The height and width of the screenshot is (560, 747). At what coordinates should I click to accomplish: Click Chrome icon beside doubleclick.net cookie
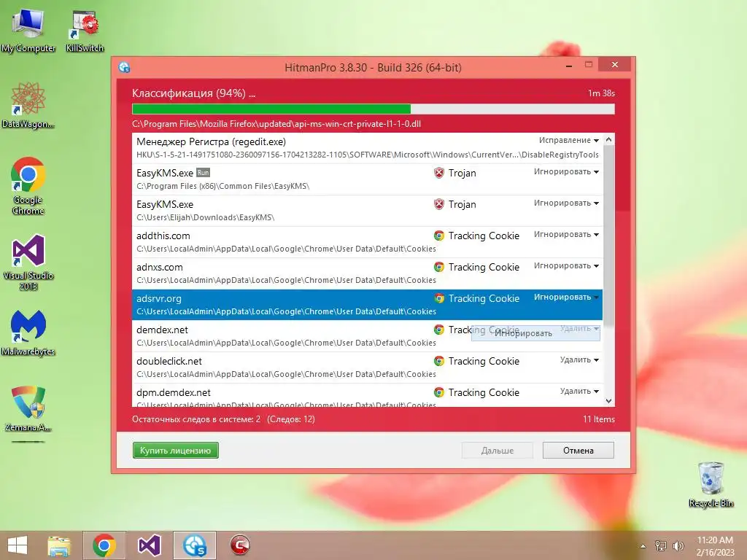(x=439, y=361)
